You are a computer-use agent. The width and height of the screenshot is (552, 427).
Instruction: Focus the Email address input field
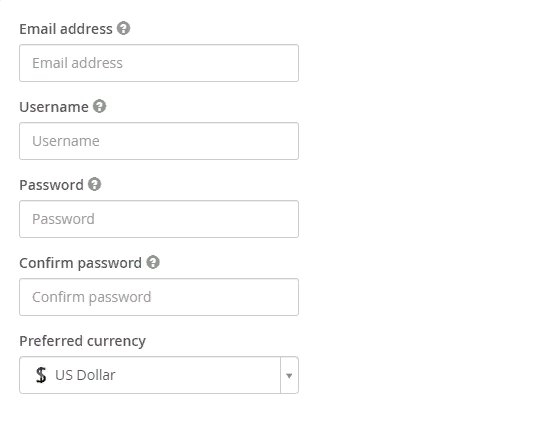pyautogui.click(x=159, y=63)
